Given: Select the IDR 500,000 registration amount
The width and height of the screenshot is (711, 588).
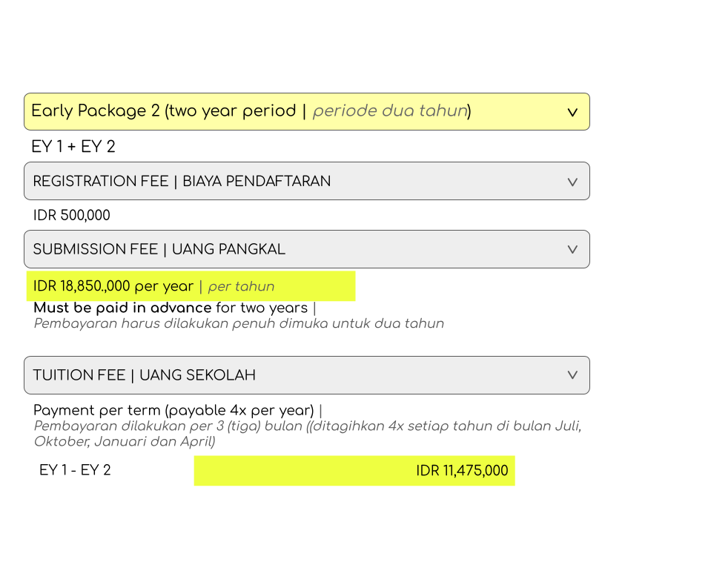Looking at the screenshot, I should pyautogui.click(x=72, y=216).
